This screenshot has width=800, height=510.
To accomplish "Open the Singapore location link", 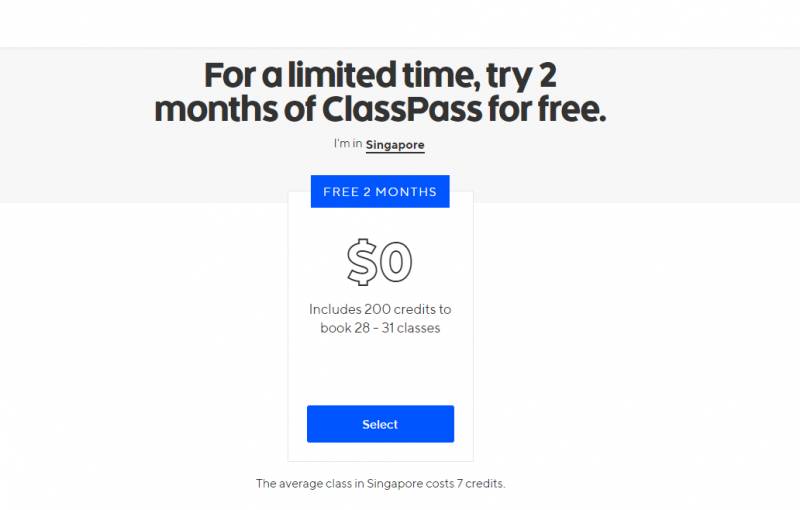I will coord(395,145).
